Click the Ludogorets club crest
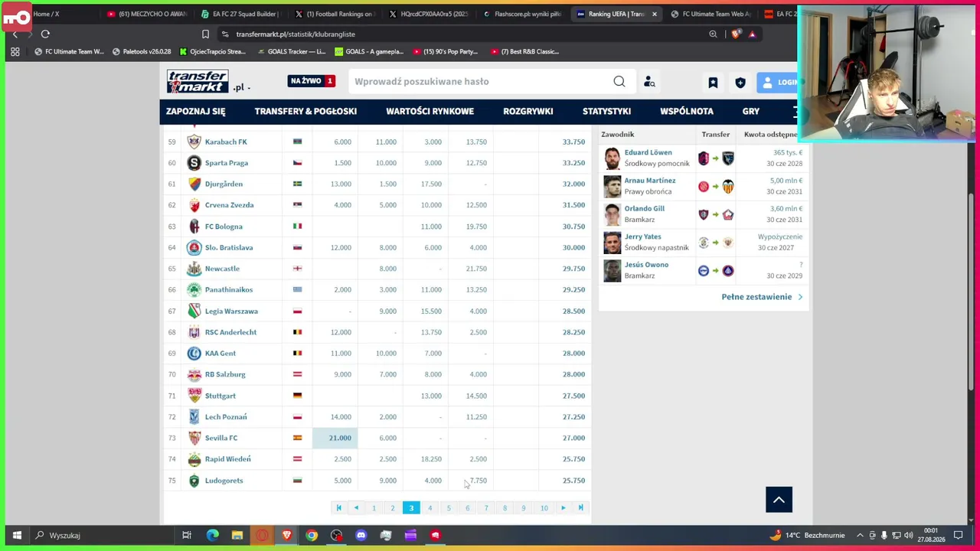The image size is (980, 551). (x=194, y=481)
